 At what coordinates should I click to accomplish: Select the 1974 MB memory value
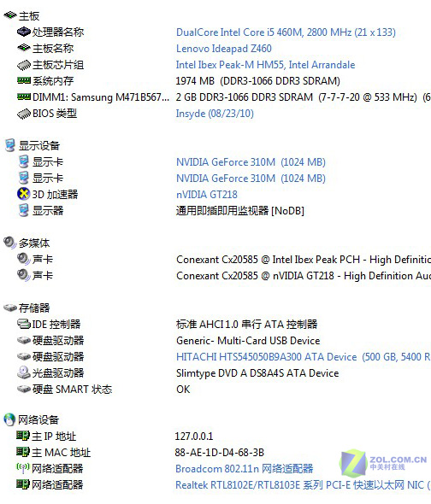(x=257, y=81)
